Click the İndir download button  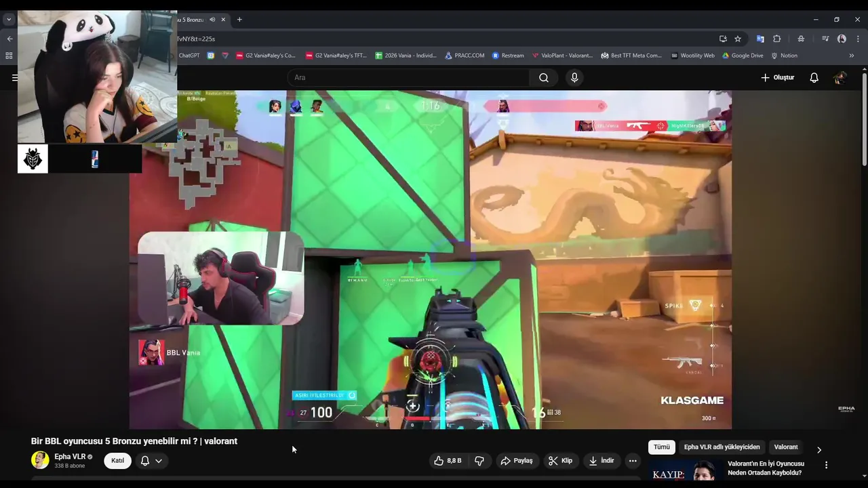click(x=601, y=461)
